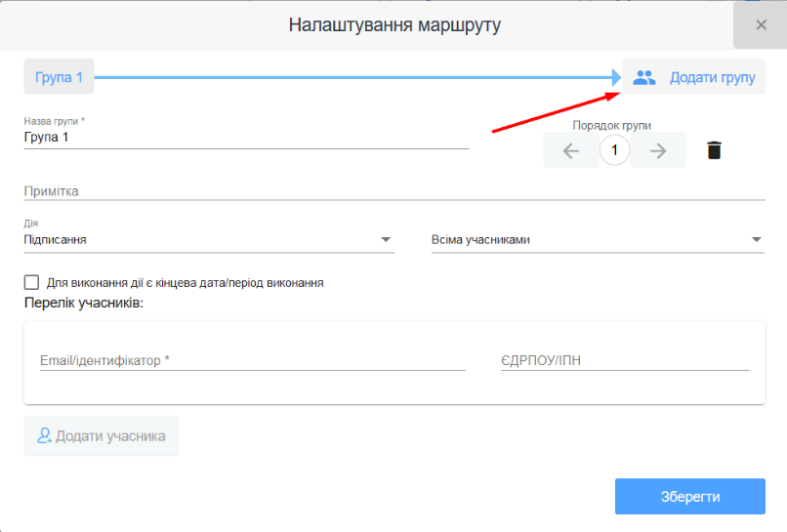The image size is (787, 532).
Task: Enable the deadline date/period checkbox
Action: point(31,282)
